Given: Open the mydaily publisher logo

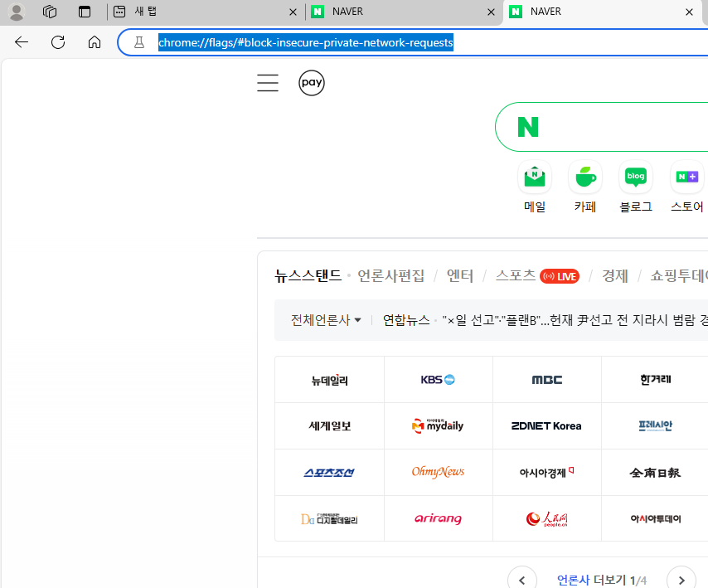Looking at the screenshot, I should (438, 426).
